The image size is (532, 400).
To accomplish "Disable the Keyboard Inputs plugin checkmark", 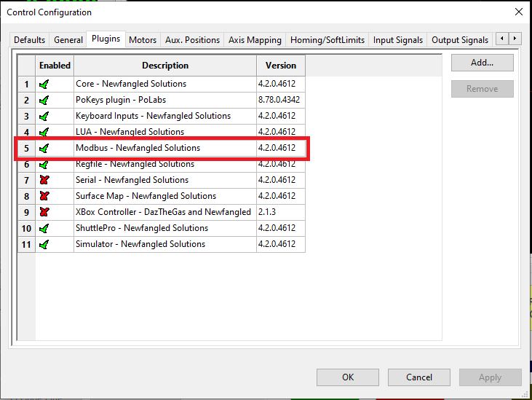I will click(x=44, y=117).
